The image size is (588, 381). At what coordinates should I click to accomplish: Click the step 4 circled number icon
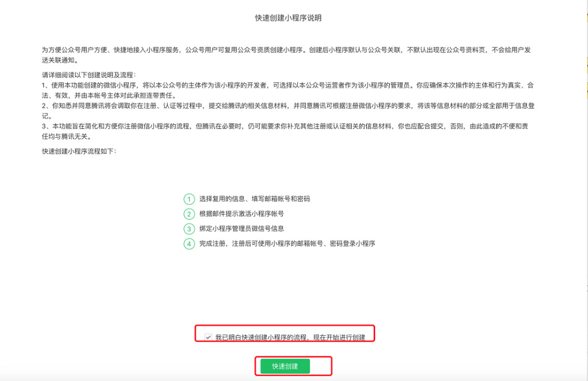[x=189, y=244]
